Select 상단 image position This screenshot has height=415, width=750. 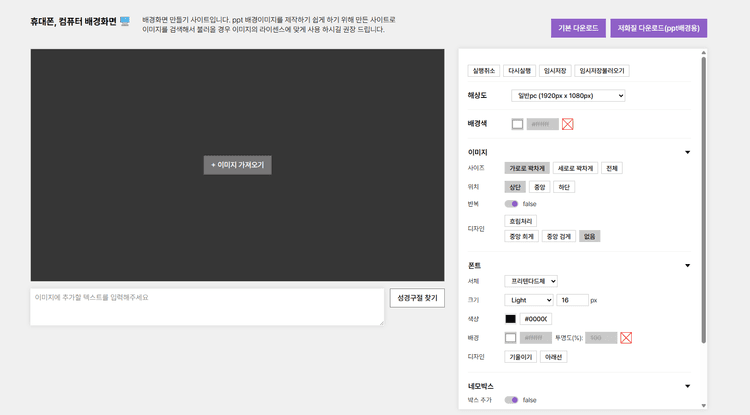point(515,187)
